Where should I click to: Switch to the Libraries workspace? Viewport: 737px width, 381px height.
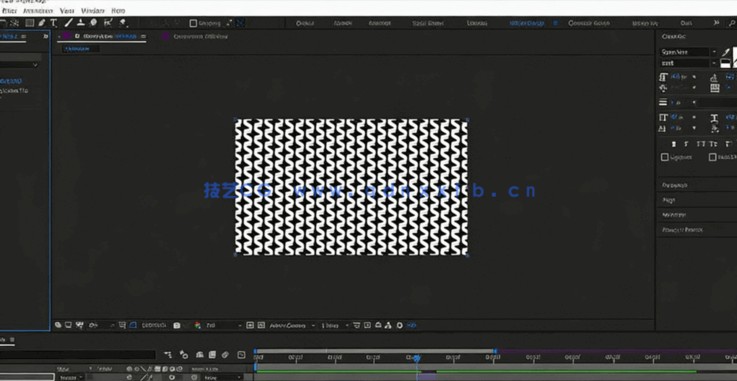(x=477, y=23)
